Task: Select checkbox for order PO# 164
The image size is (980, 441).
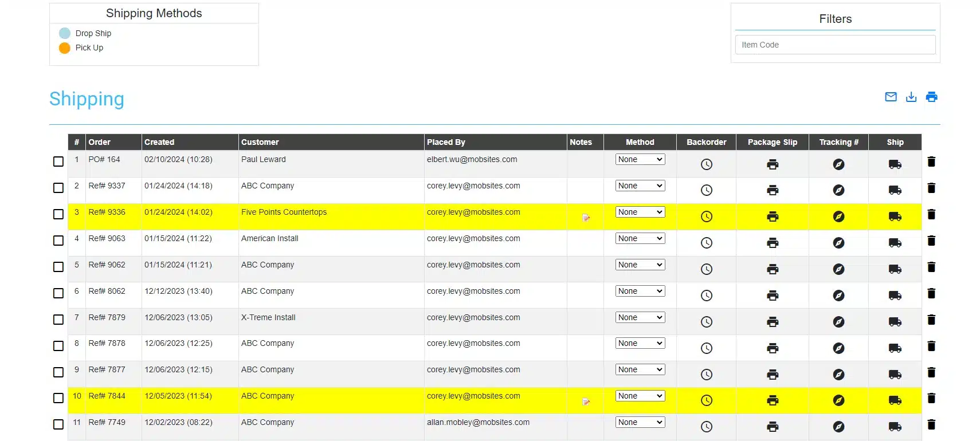Action: pyautogui.click(x=58, y=162)
